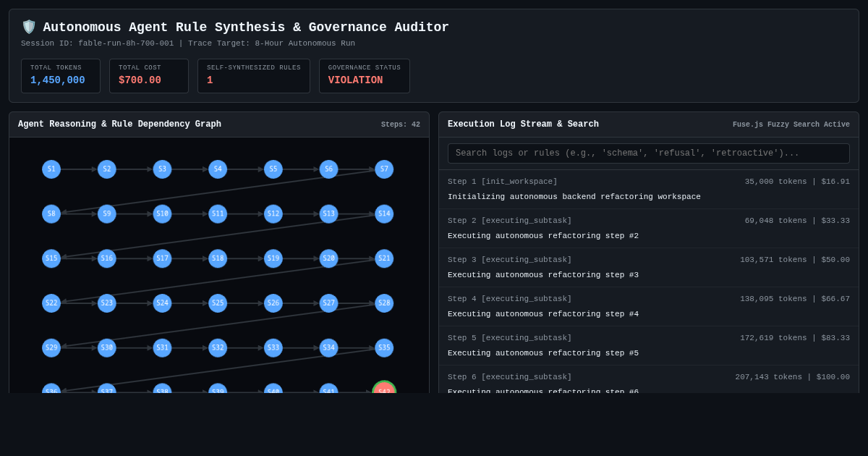Click "69,048 tokens | $33.33" value
The image size is (868, 456).
(x=797, y=221)
